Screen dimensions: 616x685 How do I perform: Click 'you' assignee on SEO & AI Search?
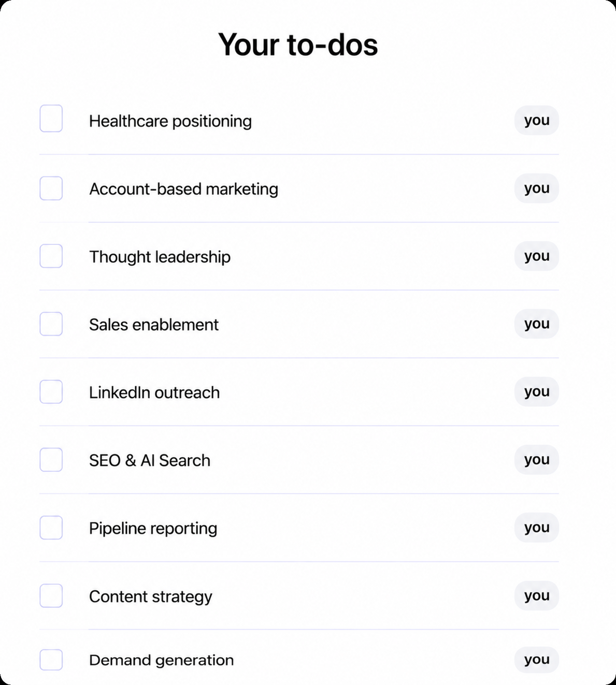pyautogui.click(x=537, y=459)
